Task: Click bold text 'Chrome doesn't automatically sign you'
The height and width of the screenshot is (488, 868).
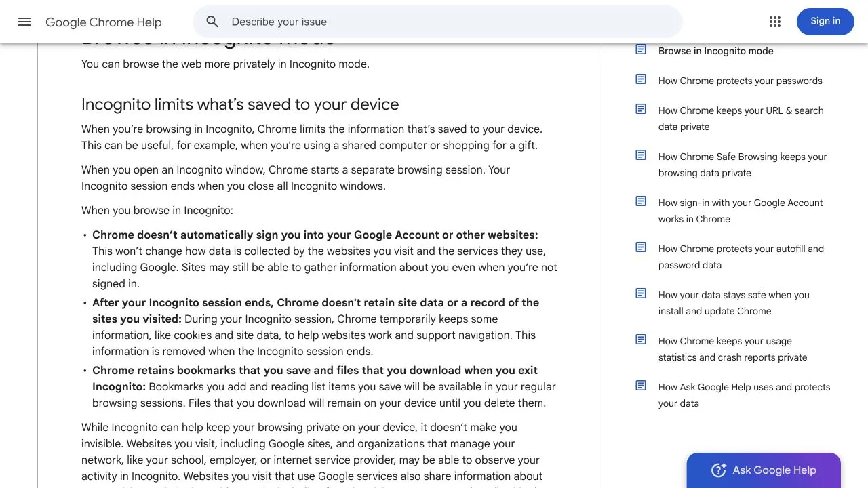Action: coord(315,235)
